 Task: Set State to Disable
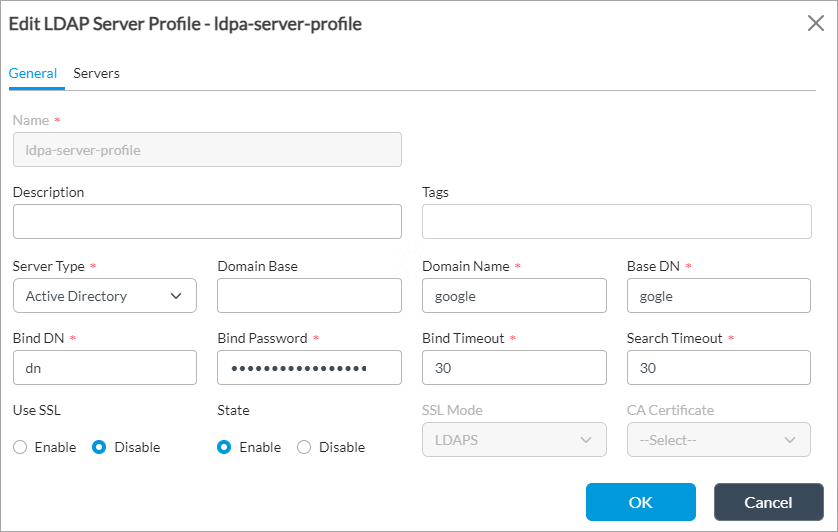click(305, 447)
